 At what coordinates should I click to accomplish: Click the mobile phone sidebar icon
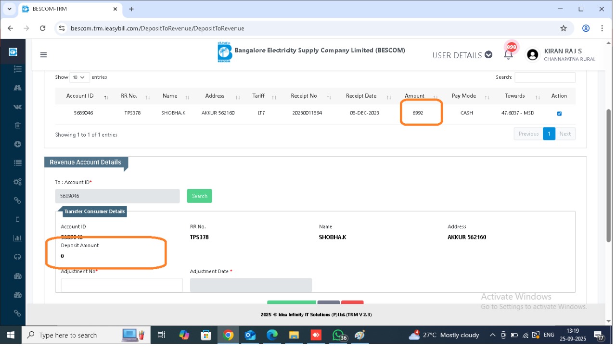tap(18, 219)
